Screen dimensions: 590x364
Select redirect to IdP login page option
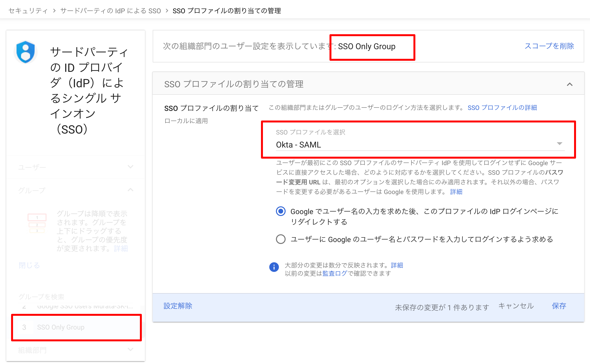point(280,211)
